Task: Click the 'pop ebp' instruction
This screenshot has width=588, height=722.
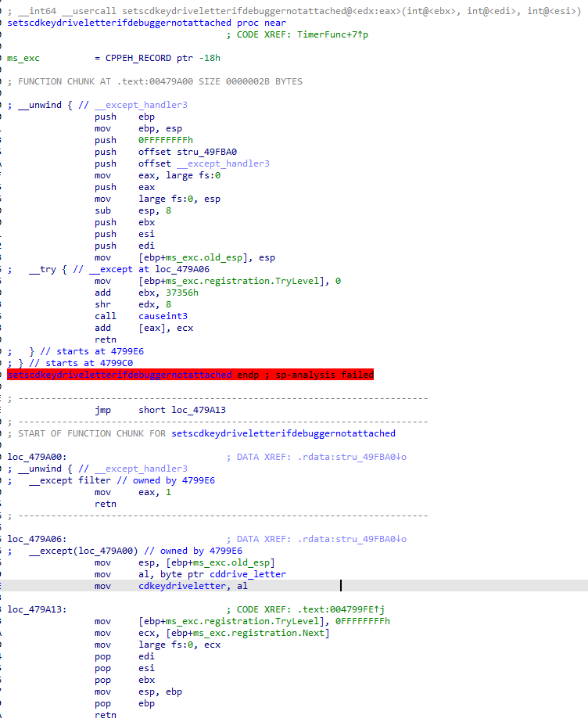Action: pos(124,703)
